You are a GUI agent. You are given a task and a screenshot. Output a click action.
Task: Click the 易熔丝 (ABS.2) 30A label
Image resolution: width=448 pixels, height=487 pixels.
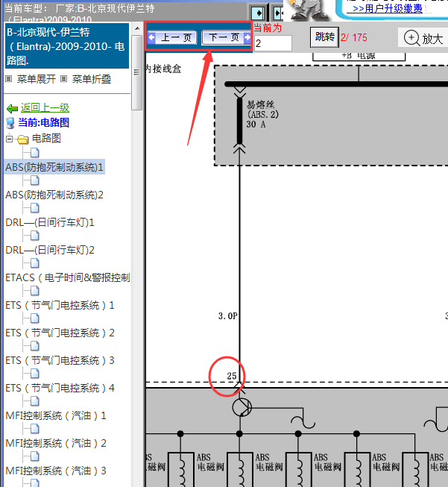pos(262,114)
